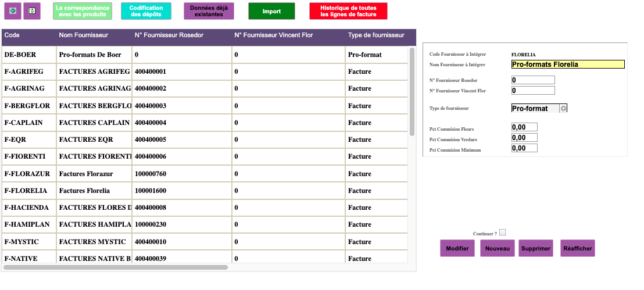This screenshot has height=290, width=644.
Task: Click the horizontal scrollbar under the table
Action: 115,267
